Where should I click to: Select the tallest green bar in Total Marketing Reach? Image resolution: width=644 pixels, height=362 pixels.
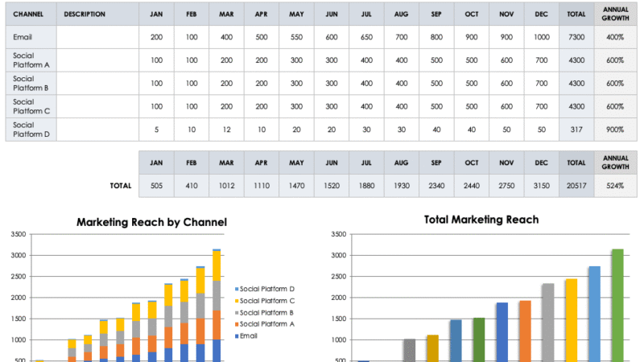pos(617,306)
